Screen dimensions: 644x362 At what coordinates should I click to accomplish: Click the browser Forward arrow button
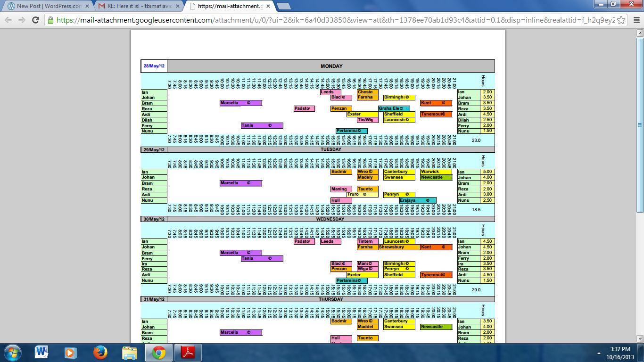(22, 20)
